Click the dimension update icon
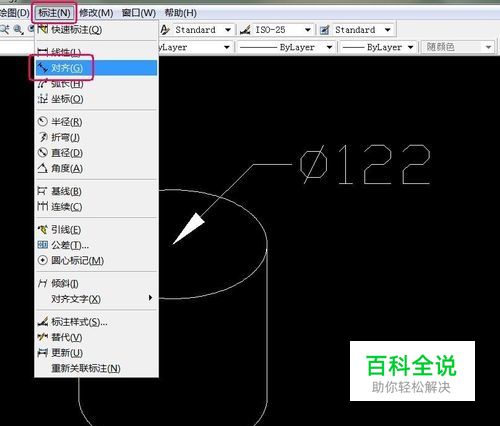The width and height of the screenshot is (500, 426). pos(42,353)
